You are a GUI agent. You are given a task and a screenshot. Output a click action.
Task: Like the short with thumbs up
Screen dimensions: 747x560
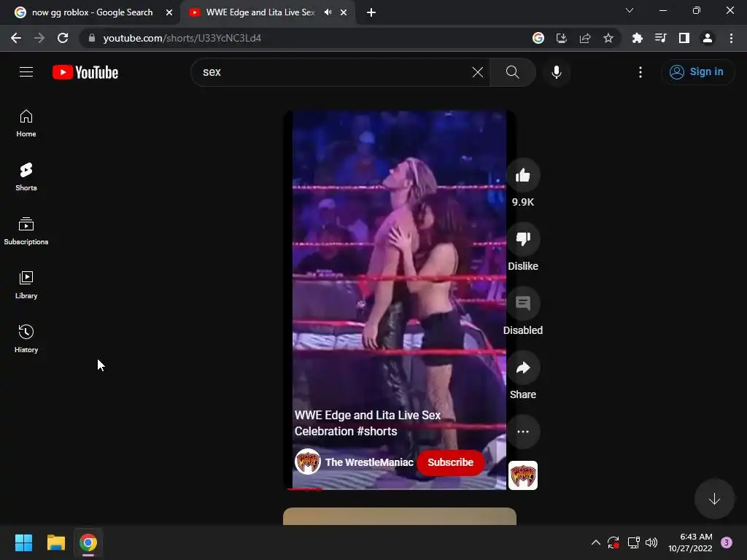click(x=523, y=176)
